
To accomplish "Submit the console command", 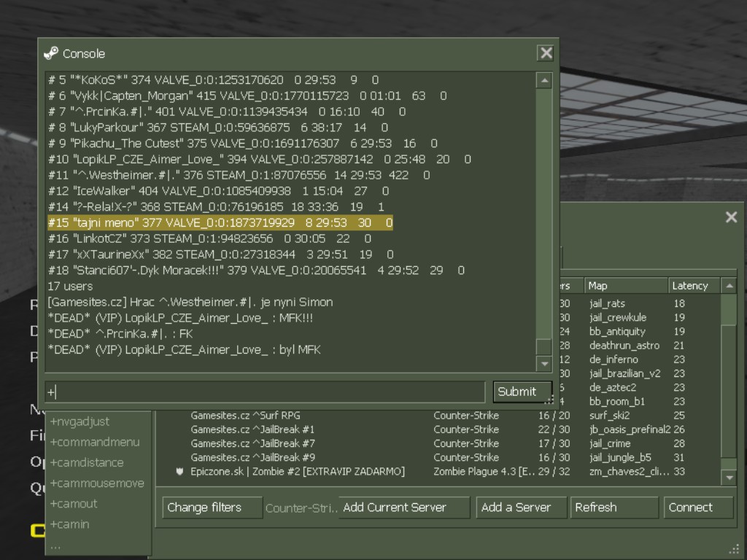I will click(x=522, y=392).
